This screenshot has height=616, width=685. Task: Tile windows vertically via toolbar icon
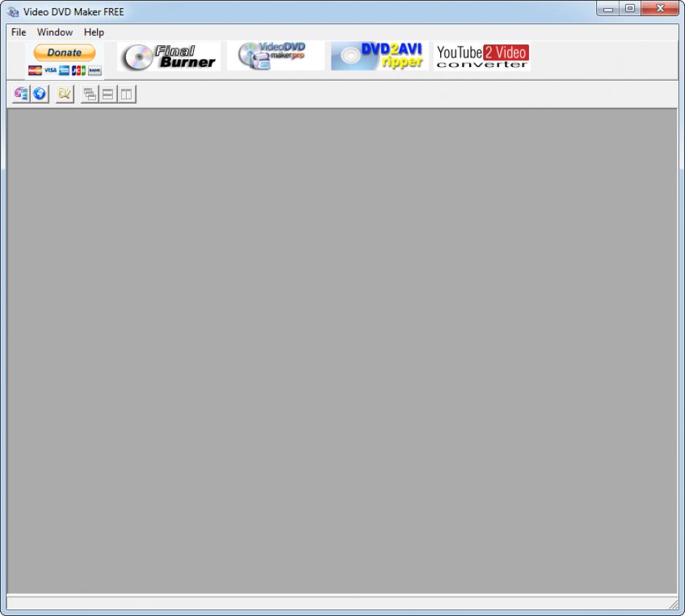[x=127, y=94]
